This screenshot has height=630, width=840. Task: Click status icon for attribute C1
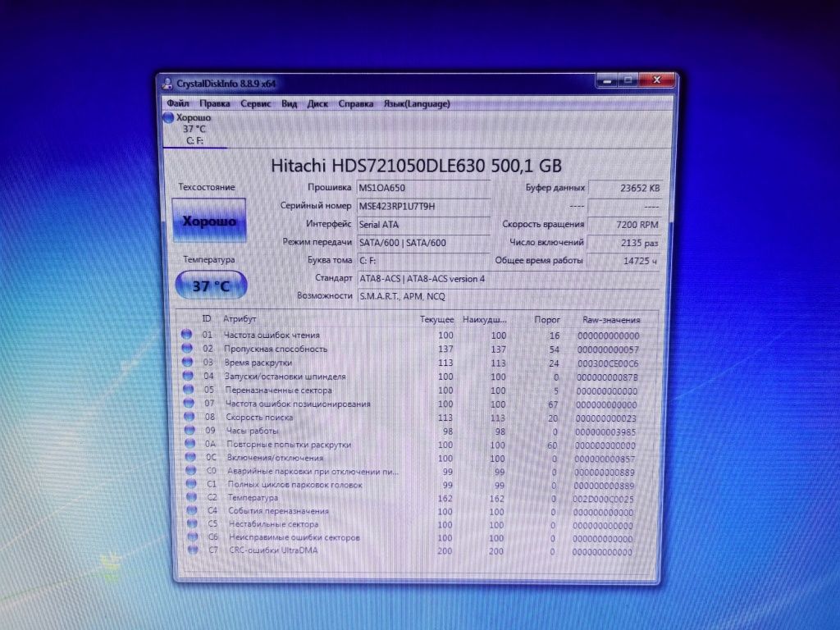click(192, 484)
